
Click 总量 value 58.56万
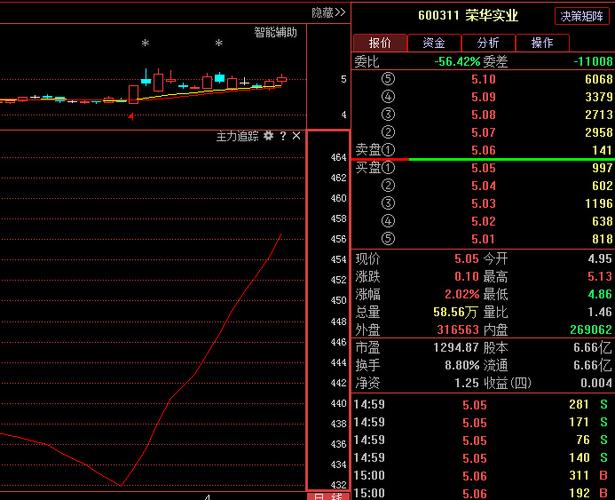coord(455,312)
